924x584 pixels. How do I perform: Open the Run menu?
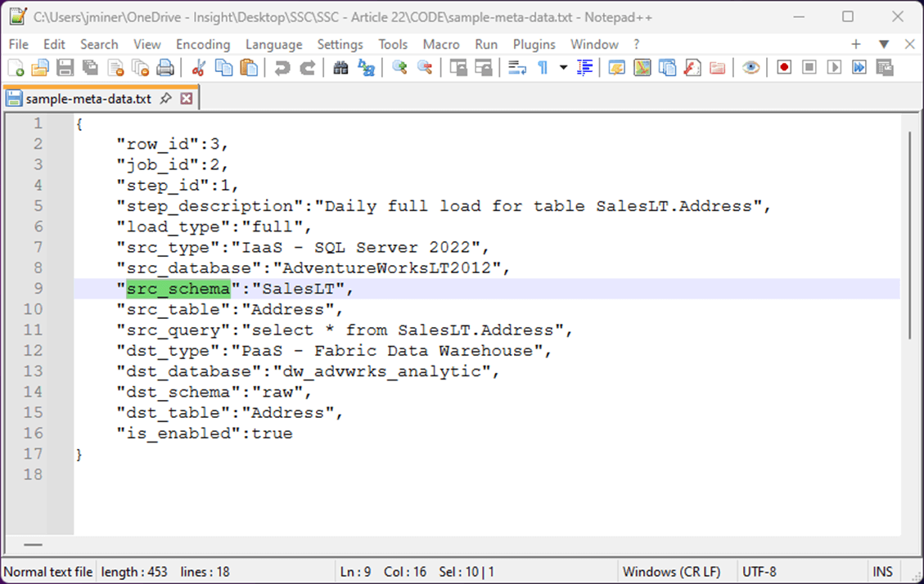point(486,45)
